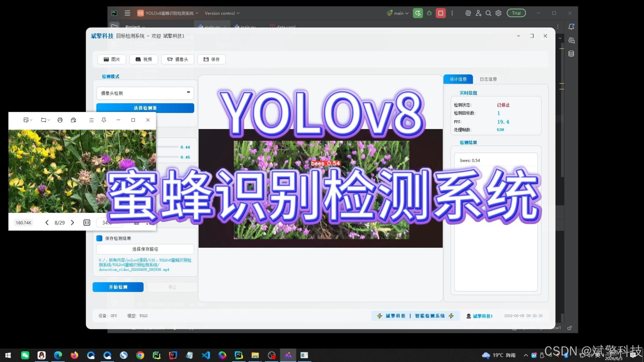Open PyCharm notifications bell icon
This screenshot has height=362, width=644.
(x=571, y=27)
